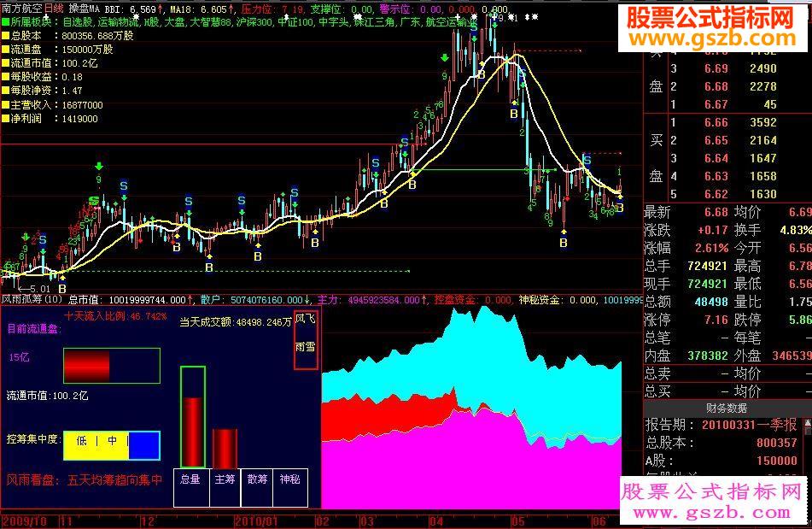The height and width of the screenshot is (529, 812).
Task: Click 十天流入比例 46.742% text
Action: [115, 316]
